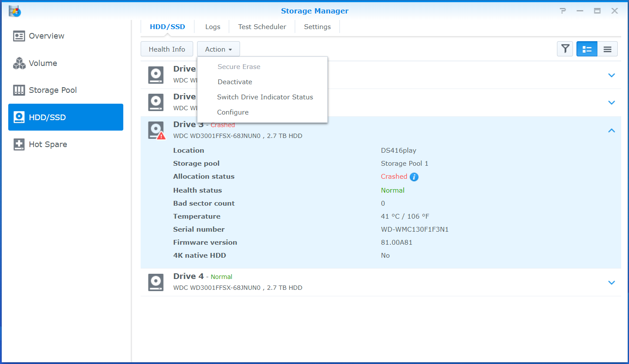Click the red Crashed status next to Drive 3
This screenshot has height=364, width=629.
(x=223, y=125)
